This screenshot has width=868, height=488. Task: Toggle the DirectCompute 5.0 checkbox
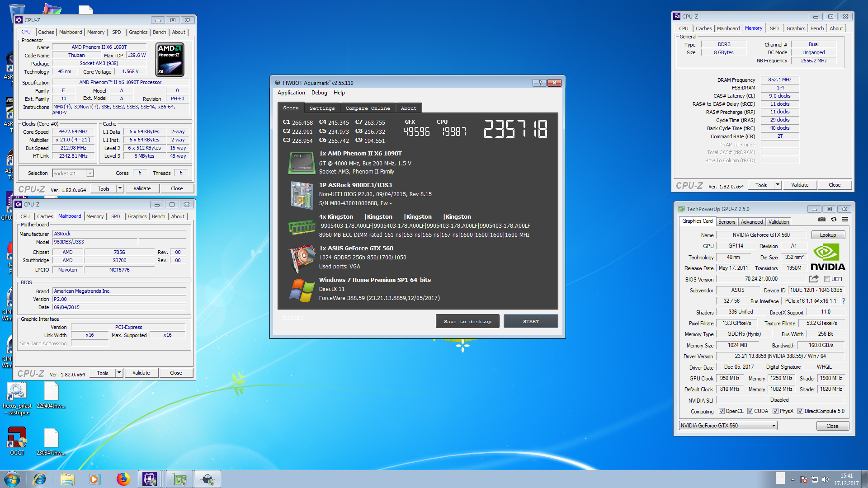(800, 411)
